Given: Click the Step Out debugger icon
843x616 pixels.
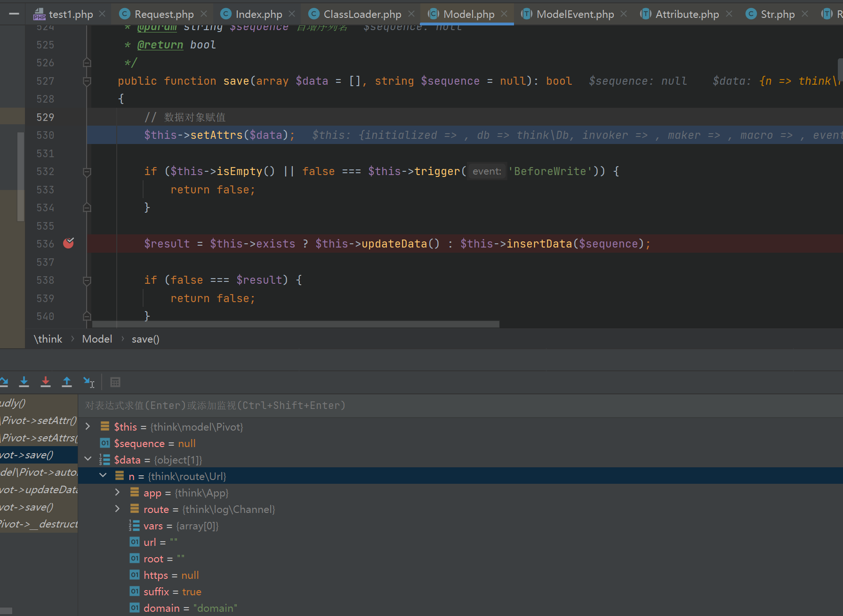Looking at the screenshot, I should point(67,382).
